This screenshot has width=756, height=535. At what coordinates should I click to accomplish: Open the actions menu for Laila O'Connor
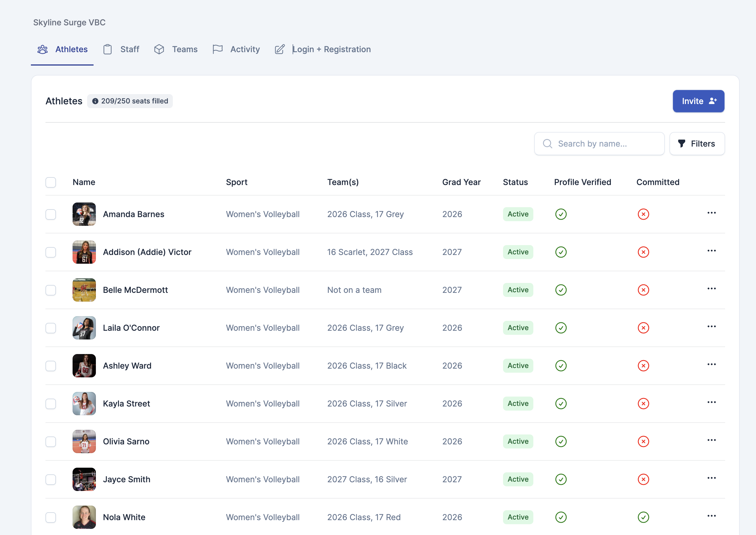pyautogui.click(x=712, y=326)
